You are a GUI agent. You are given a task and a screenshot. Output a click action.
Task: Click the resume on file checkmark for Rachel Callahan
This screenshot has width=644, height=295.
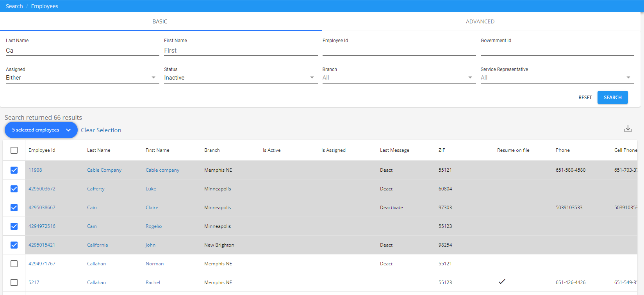pyautogui.click(x=502, y=282)
